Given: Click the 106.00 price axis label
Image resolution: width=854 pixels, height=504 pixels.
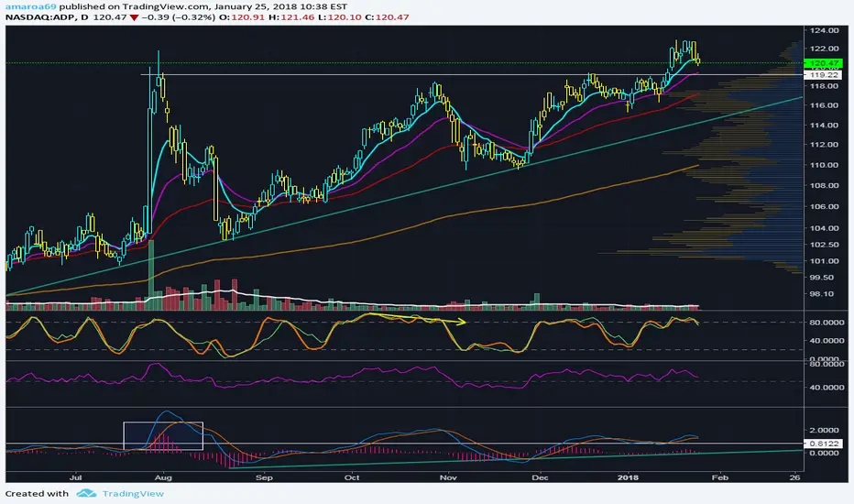Looking at the screenshot, I should coord(824,206).
